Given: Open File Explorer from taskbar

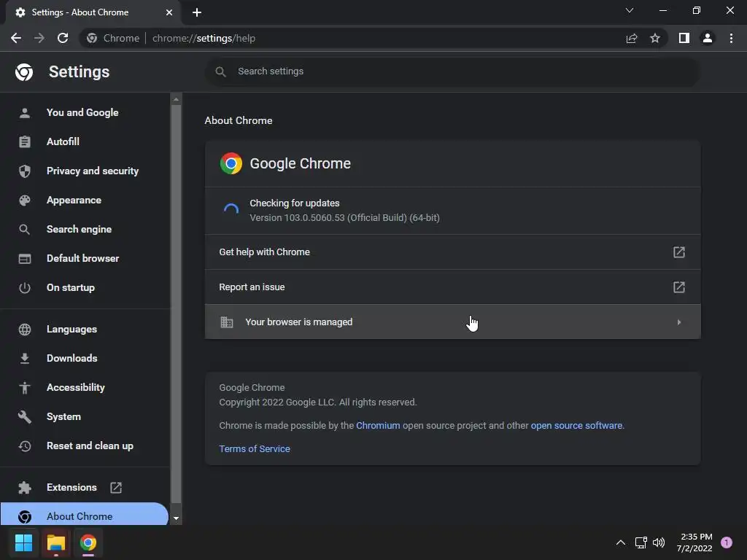Looking at the screenshot, I should [x=55, y=542].
